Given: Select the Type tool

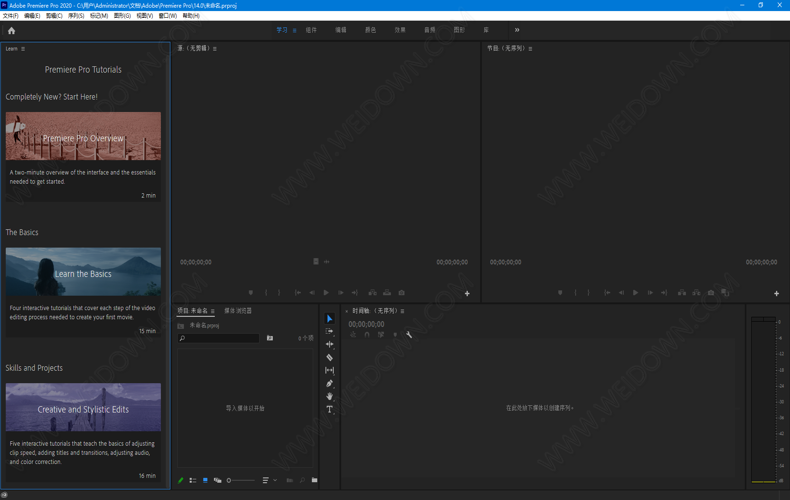Looking at the screenshot, I should 329,409.
